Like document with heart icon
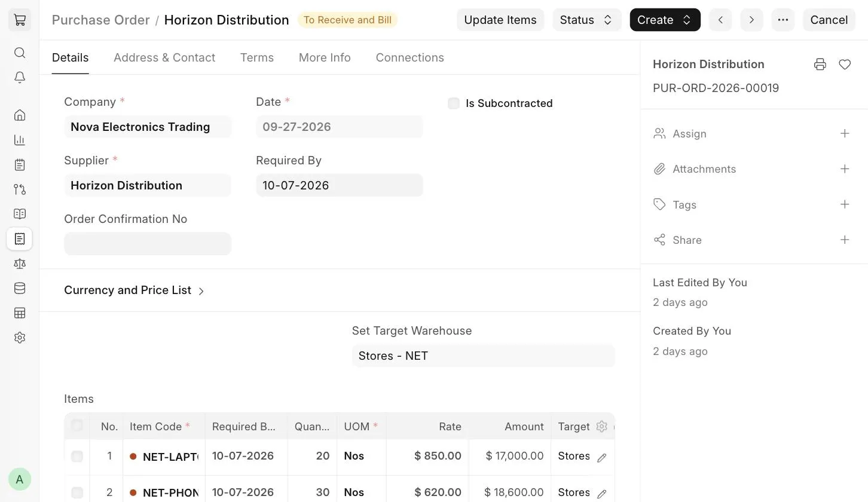This screenshot has width=868, height=502. tap(845, 65)
